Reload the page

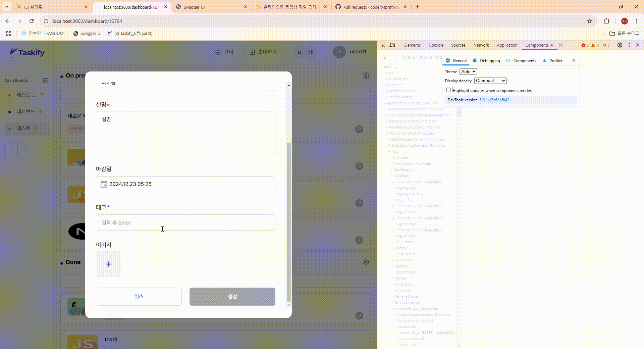coord(32,21)
